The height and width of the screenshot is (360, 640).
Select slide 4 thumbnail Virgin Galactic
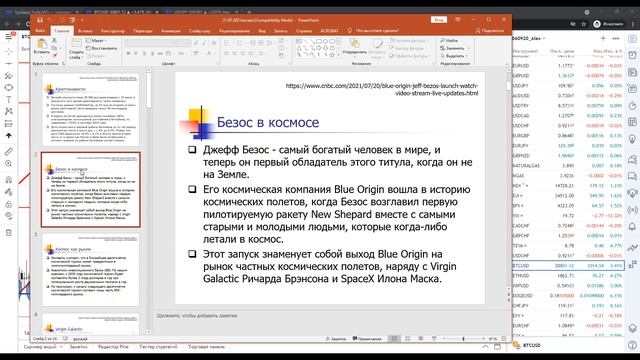click(x=91, y=323)
